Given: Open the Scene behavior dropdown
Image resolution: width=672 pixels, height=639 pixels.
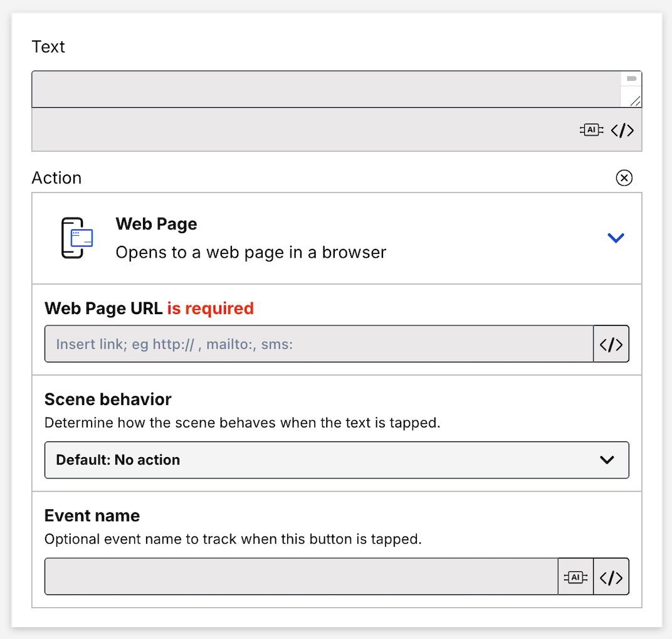Looking at the screenshot, I should coord(336,460).
